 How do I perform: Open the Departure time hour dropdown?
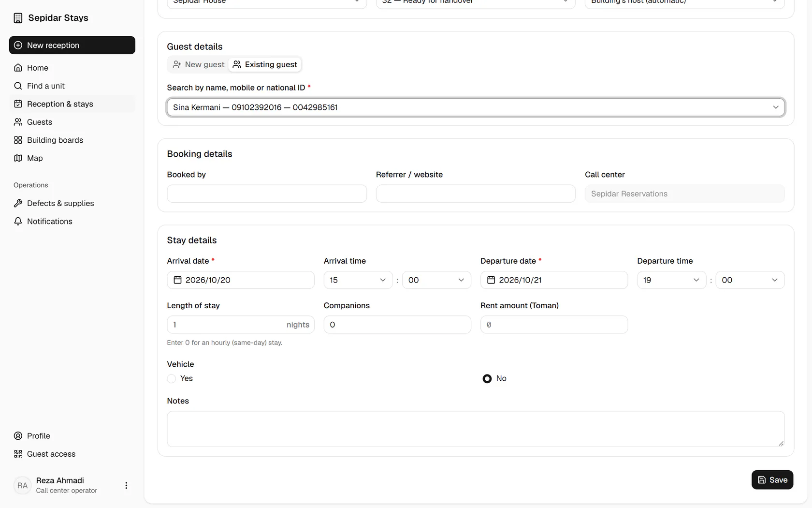671,280
